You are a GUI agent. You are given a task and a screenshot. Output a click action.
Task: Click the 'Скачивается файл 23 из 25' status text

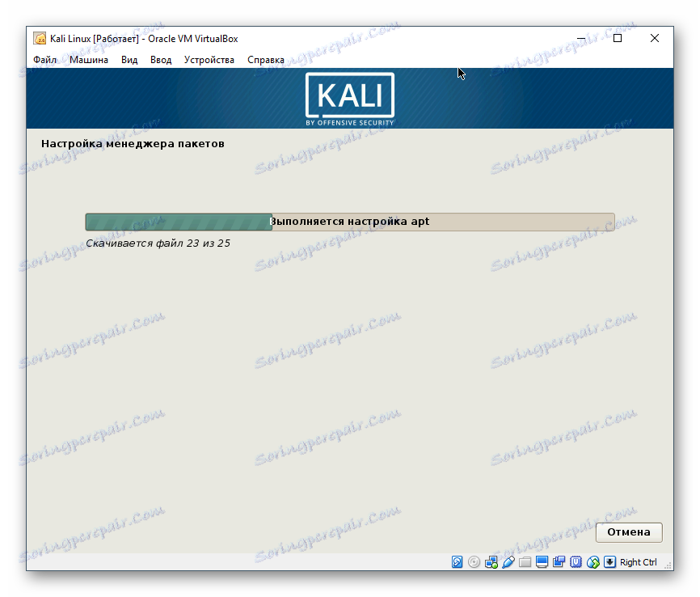pos(158,243)
